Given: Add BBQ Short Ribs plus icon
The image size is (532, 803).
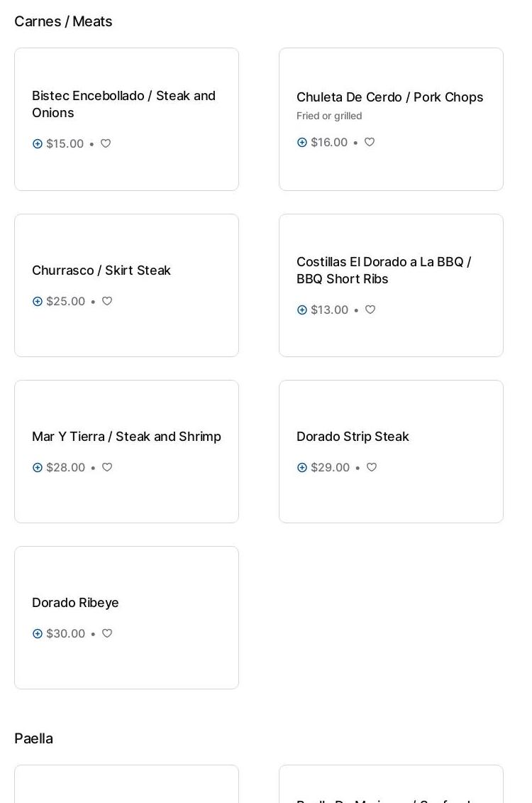Looking at the screenshot, I should [302, 310].
